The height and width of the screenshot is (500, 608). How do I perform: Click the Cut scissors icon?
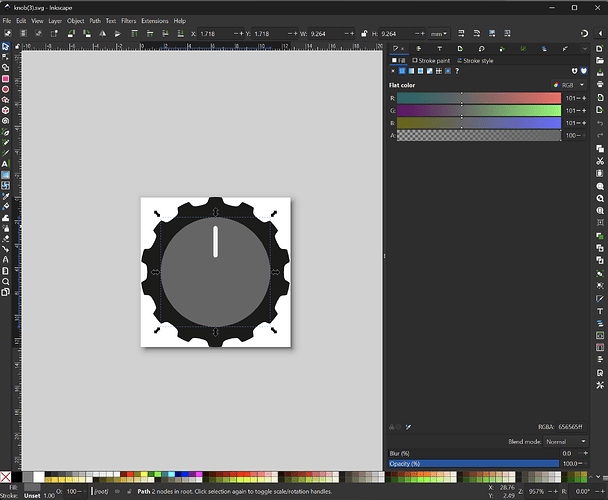[x=600, y=161]
